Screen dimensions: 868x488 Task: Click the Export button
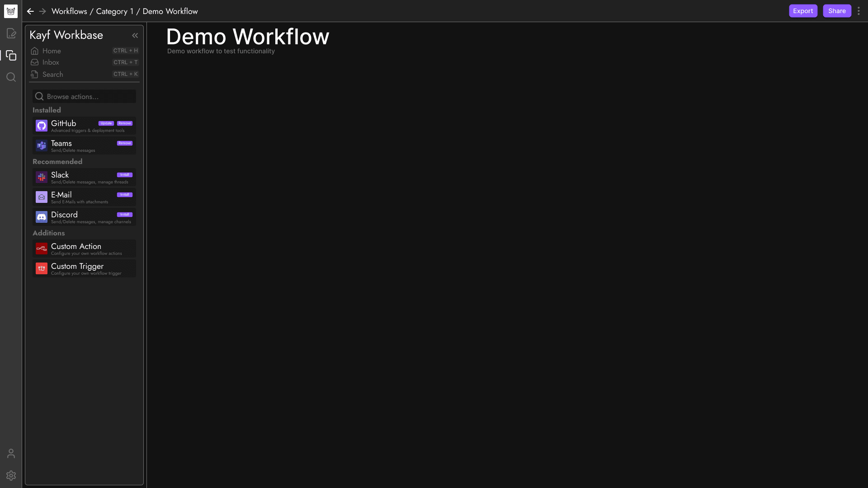coord(803,11)
